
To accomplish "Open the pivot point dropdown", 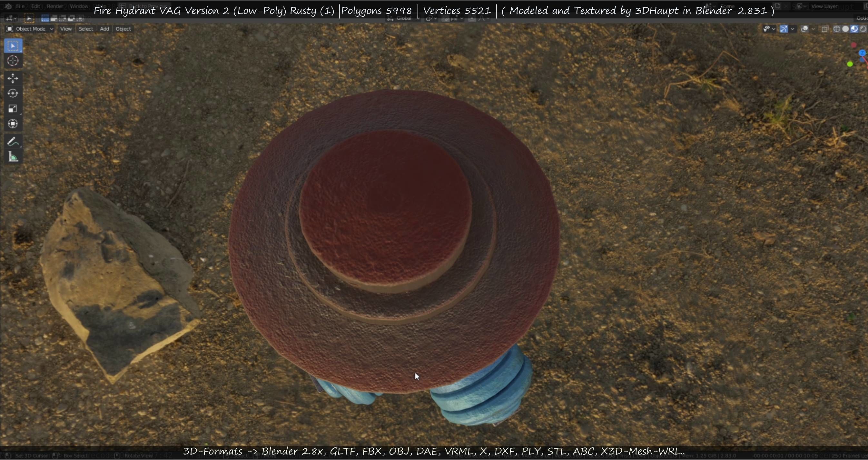I will (431, 18).
